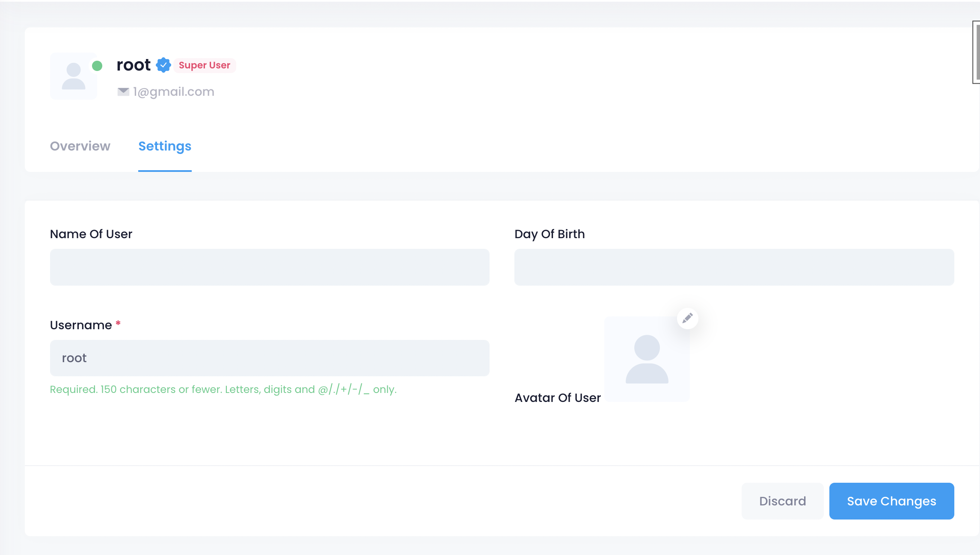Click the Discard button

click(782, 501)
